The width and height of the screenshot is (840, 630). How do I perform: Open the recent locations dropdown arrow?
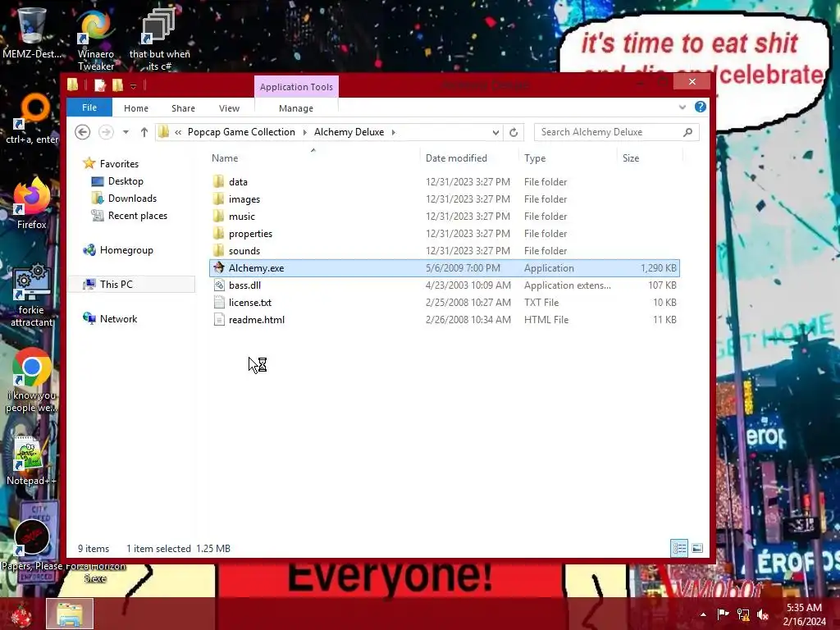coord(126,132)
